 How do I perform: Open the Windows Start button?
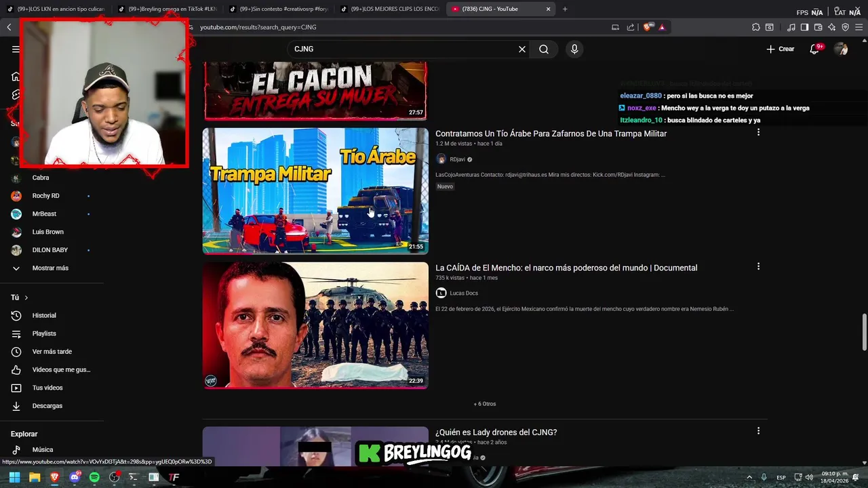click(x=15, y=477)
